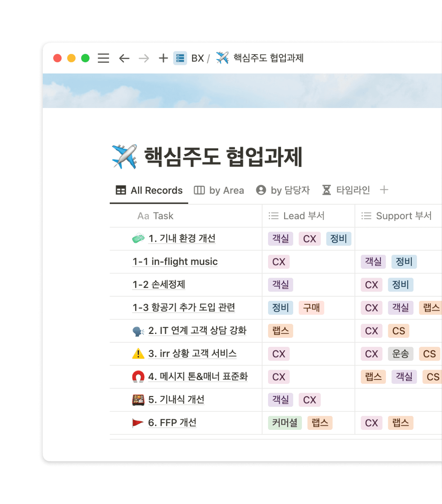Viewport: 442px width, 504px height.
Task: Click the back navigation arrow
Action: (x=124, y=58)
